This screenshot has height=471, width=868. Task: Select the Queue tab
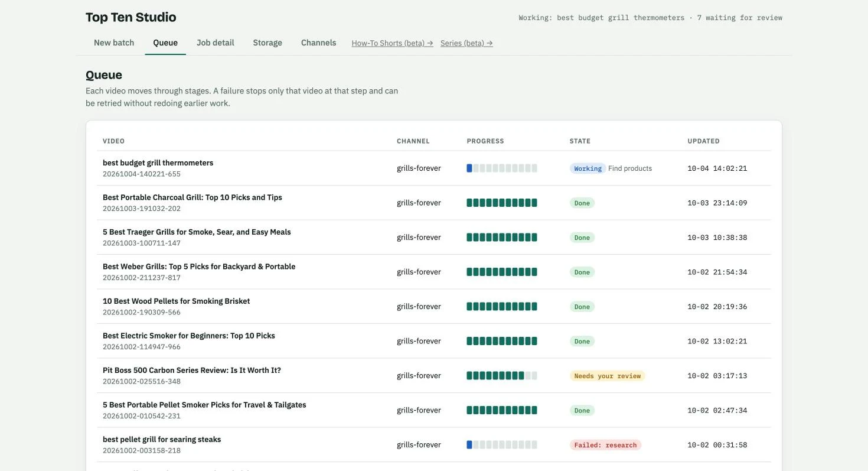[x=165, y=43]
